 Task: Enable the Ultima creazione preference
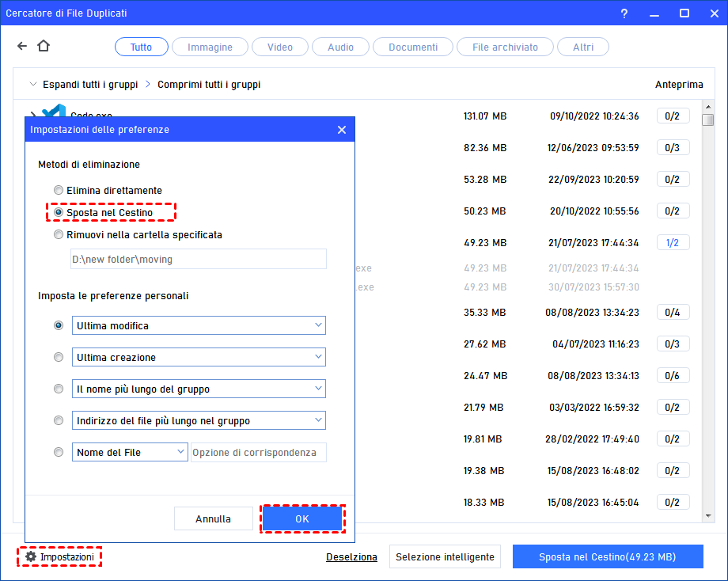59,357
